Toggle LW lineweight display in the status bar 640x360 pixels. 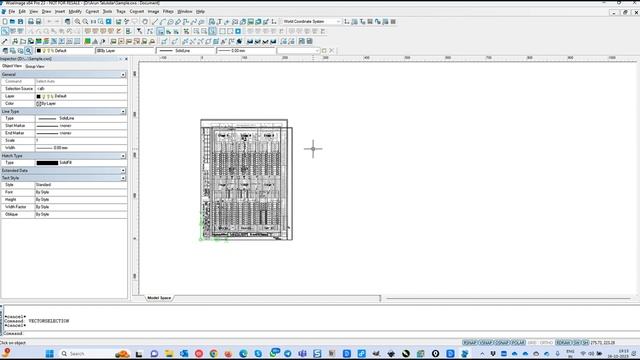(x=576, y=342)
